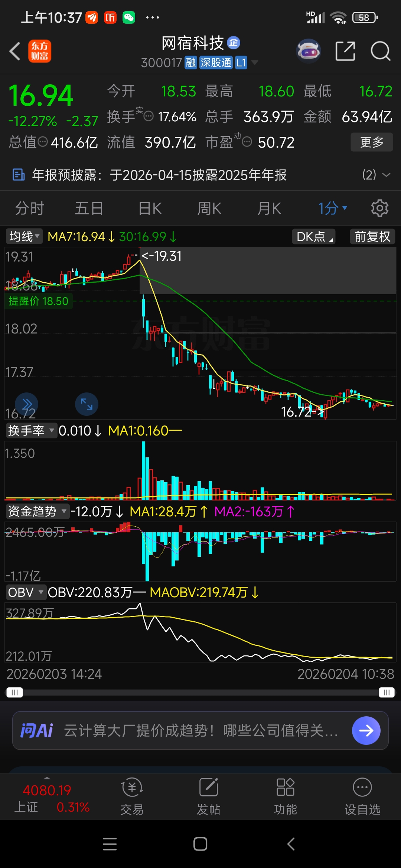Screen dimensions: 401x868
Task: Tap the 问AI logo
Action: 36,730
